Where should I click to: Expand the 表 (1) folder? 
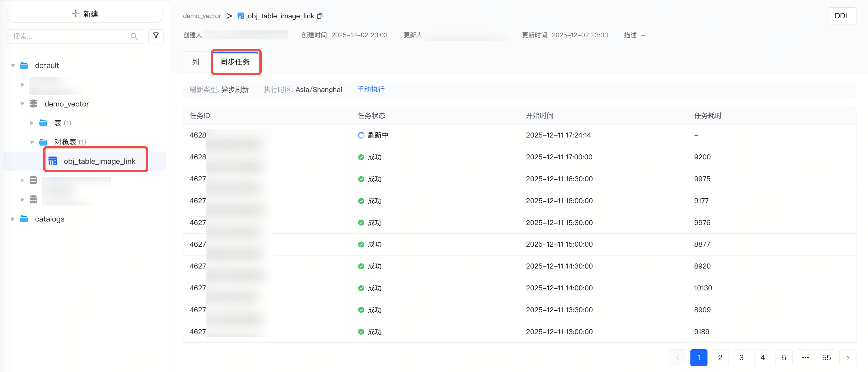point(32,123)
